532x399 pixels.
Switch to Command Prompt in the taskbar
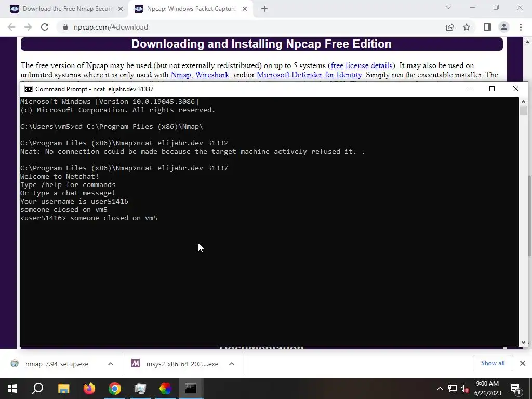[191, 389]
